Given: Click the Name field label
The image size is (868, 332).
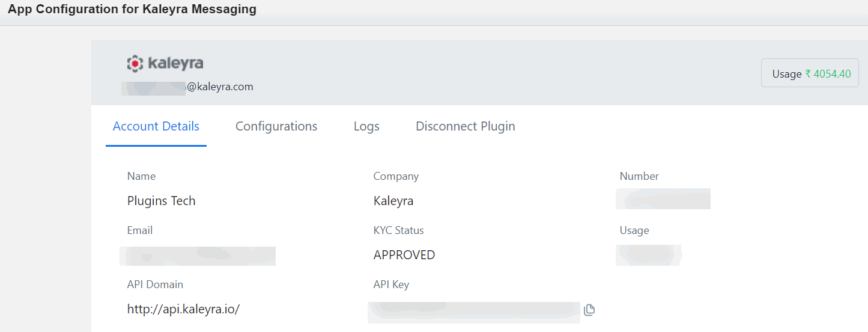Looking at the screenshot, I should pyautogui.click(x=141, y=176).
